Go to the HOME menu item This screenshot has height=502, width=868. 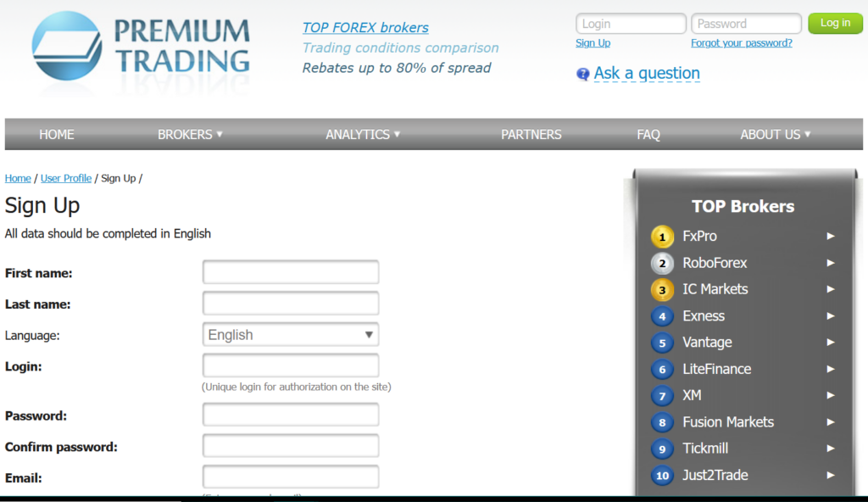[57, 135]
